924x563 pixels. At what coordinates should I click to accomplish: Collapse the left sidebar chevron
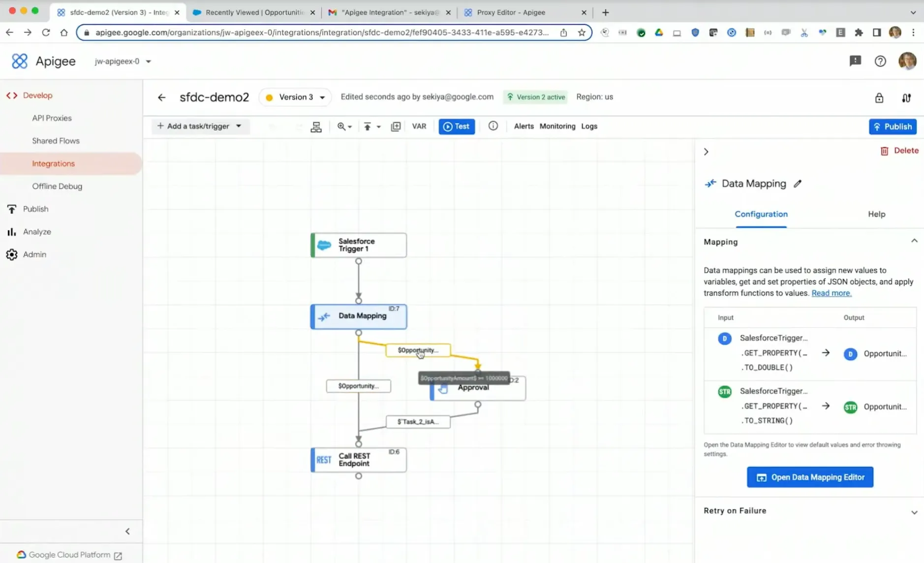coord(127,532)
